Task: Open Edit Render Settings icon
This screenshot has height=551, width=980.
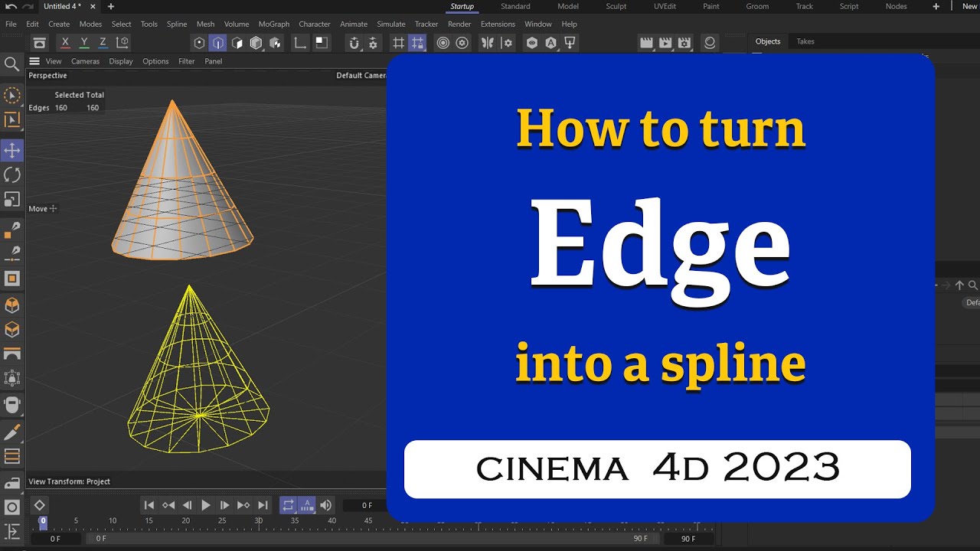Action: [684, 43]
